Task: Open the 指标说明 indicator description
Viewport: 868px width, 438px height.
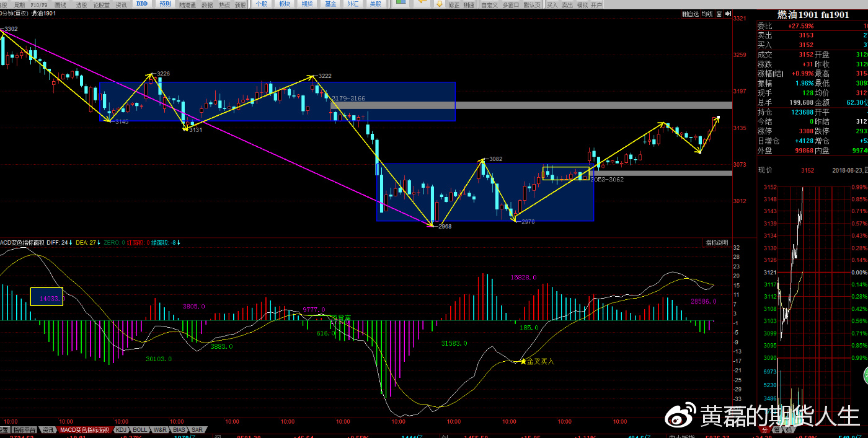Action: (x=717, y=242)
